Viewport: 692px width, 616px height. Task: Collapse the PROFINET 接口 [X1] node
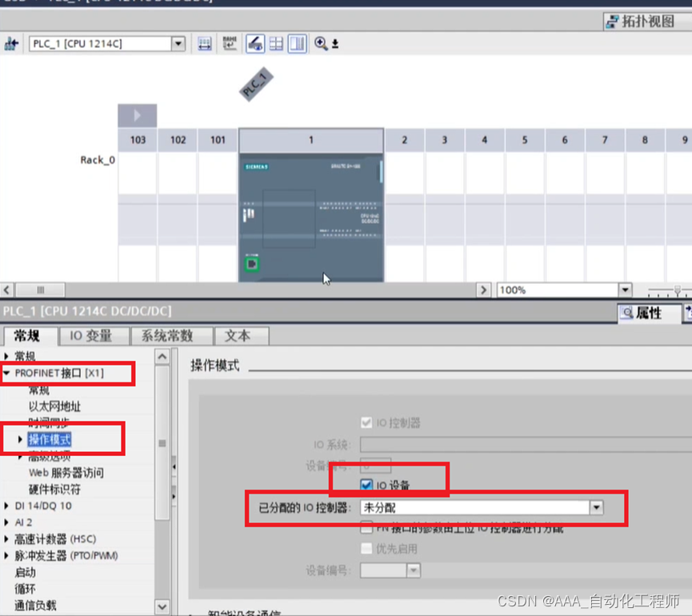[6, 373]
